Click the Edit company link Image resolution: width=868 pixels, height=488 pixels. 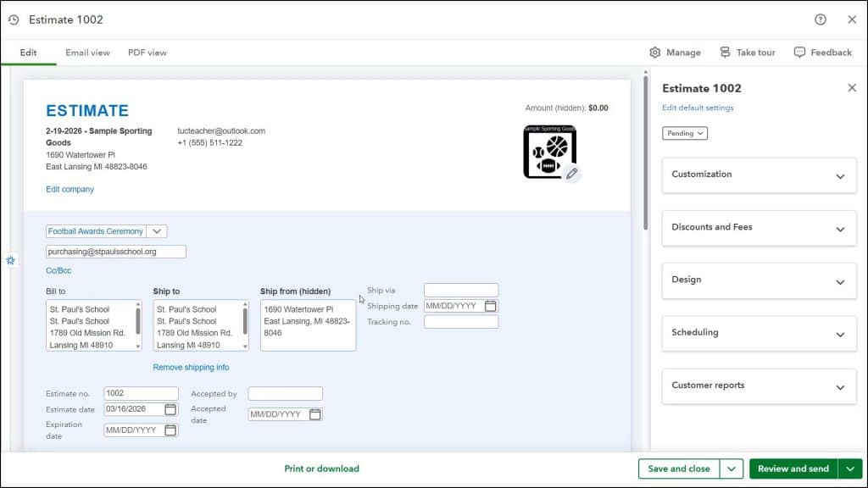(70, 189)
